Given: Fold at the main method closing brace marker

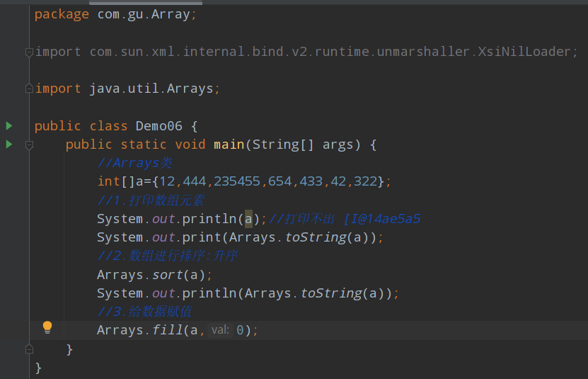Looking at the screenshot, I should point(29,349).
